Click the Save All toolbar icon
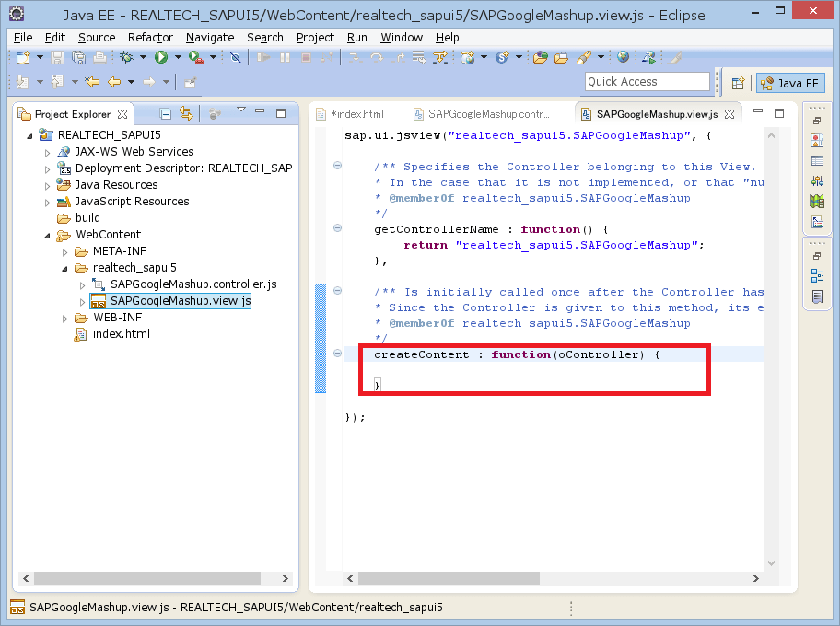This screenshot has width=840, height=626. point(79,57)
